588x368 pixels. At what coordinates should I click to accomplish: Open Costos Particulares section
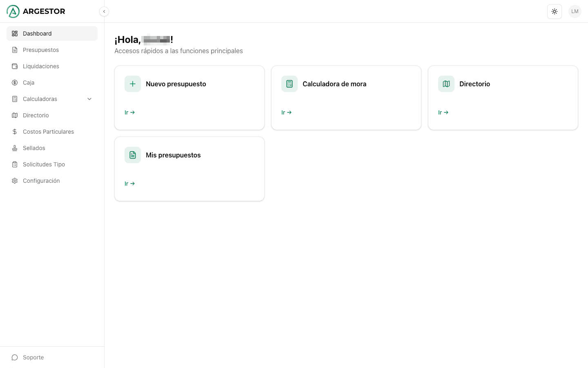[48, 132]
